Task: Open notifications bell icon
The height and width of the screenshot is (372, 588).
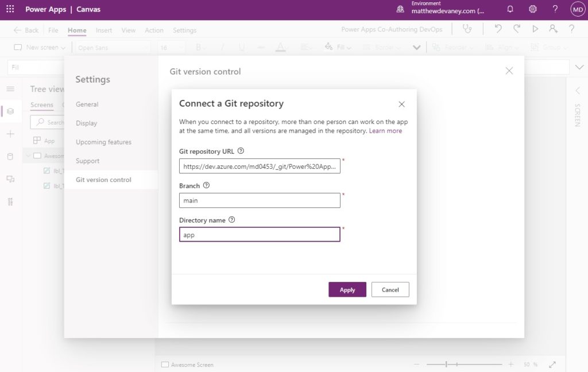Action: pos(510,9)
